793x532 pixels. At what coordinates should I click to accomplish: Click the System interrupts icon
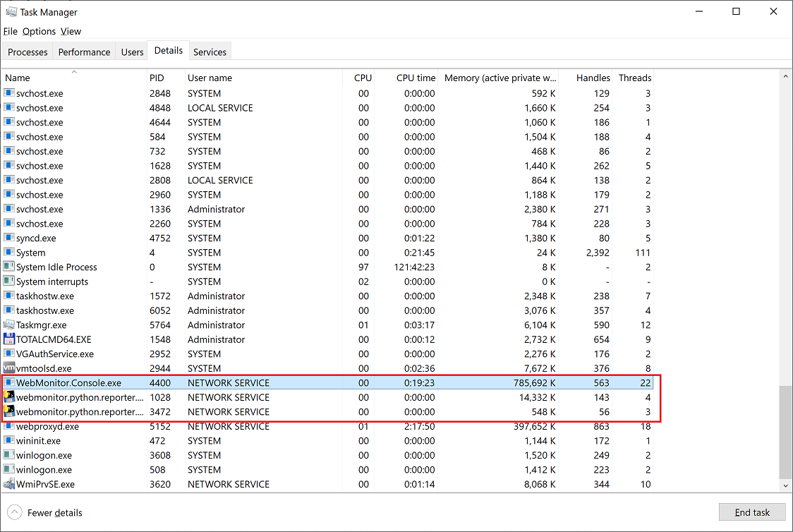point(8,282)
